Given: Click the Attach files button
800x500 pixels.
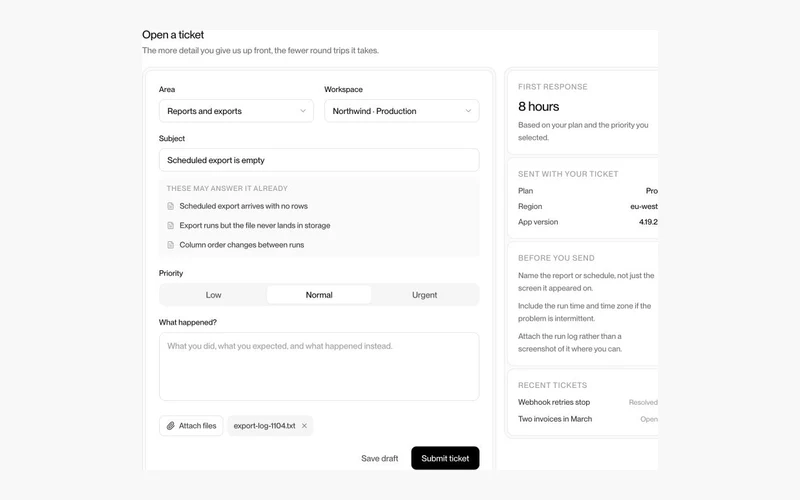Looking at the screenshot, I should point(191,426).
